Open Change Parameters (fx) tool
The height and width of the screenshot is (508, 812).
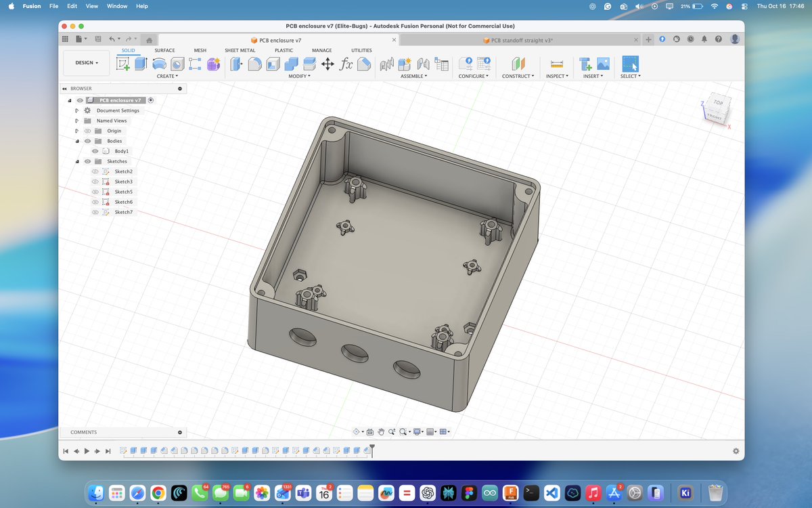point(346,64)
